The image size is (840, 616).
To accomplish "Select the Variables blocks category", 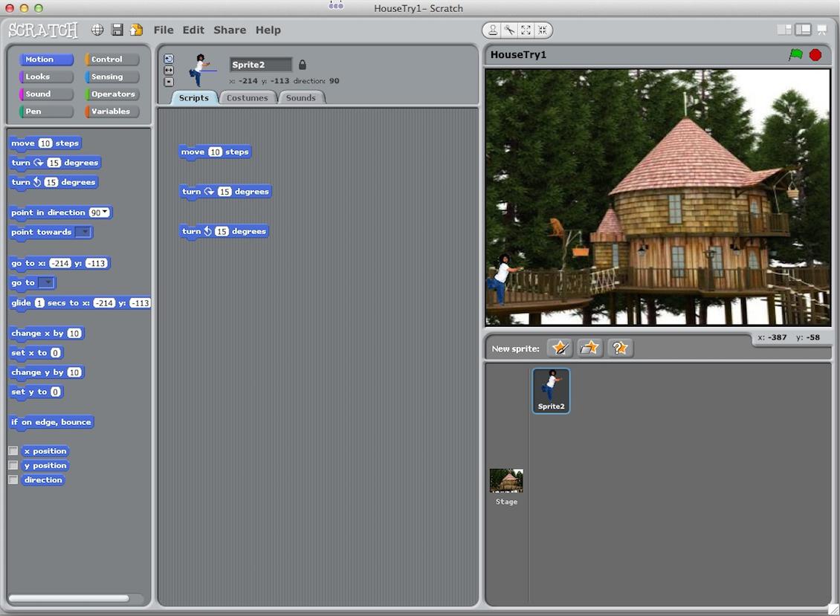I will (x=111, y=111).
